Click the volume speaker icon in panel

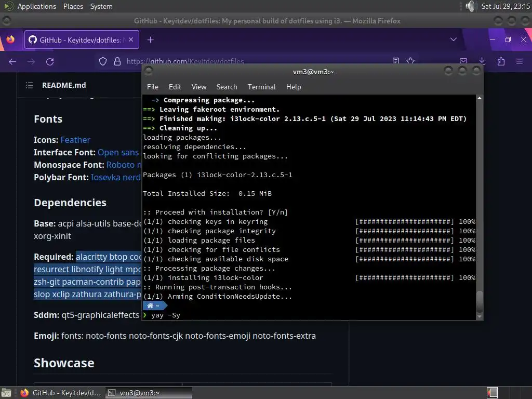(x=471, y=6)
